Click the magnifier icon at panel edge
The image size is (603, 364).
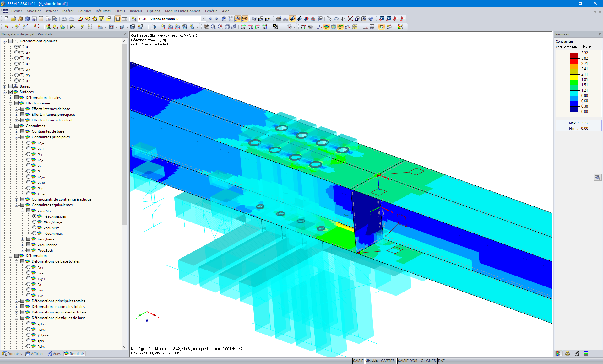pos(597,178)
